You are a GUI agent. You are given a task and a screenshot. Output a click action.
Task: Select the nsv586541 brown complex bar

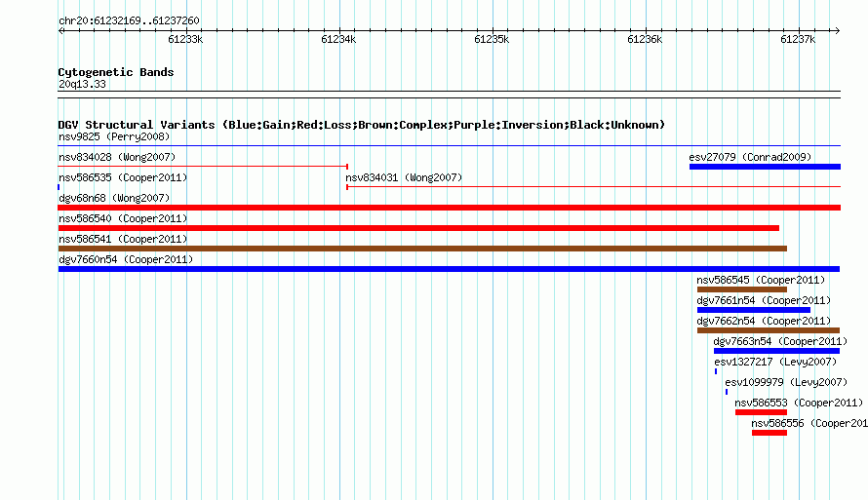(422, 249)
